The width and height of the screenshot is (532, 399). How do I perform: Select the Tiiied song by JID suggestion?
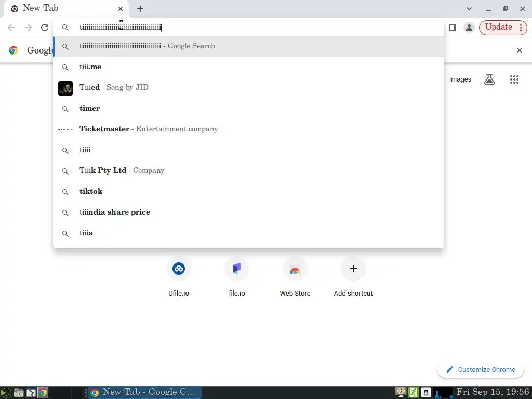pos(249,88)
